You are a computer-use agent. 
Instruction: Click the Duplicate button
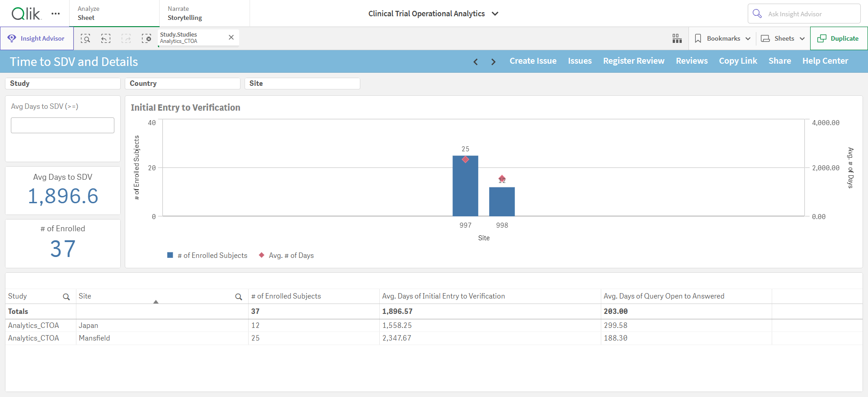tap(839, 38)
